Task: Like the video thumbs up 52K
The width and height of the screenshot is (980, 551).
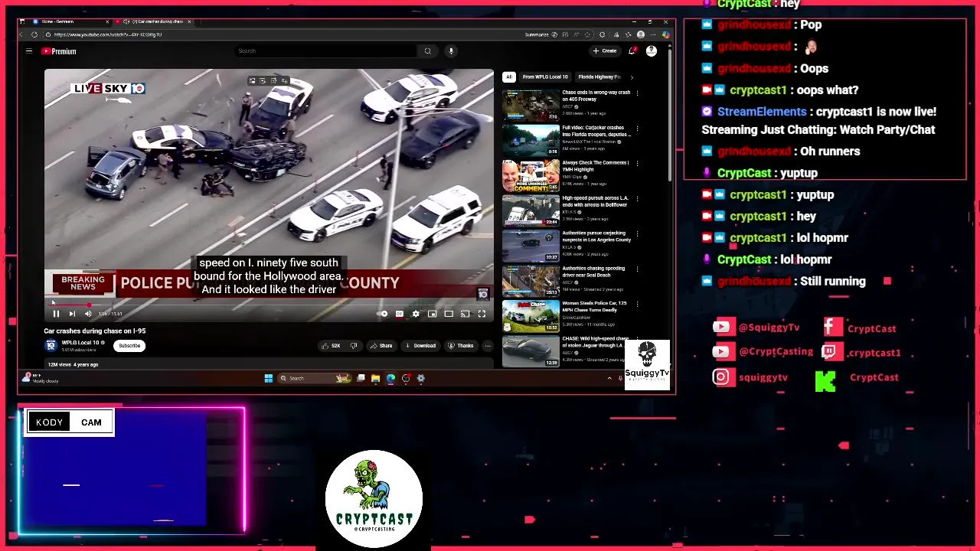Action: [x=331, y=346]
